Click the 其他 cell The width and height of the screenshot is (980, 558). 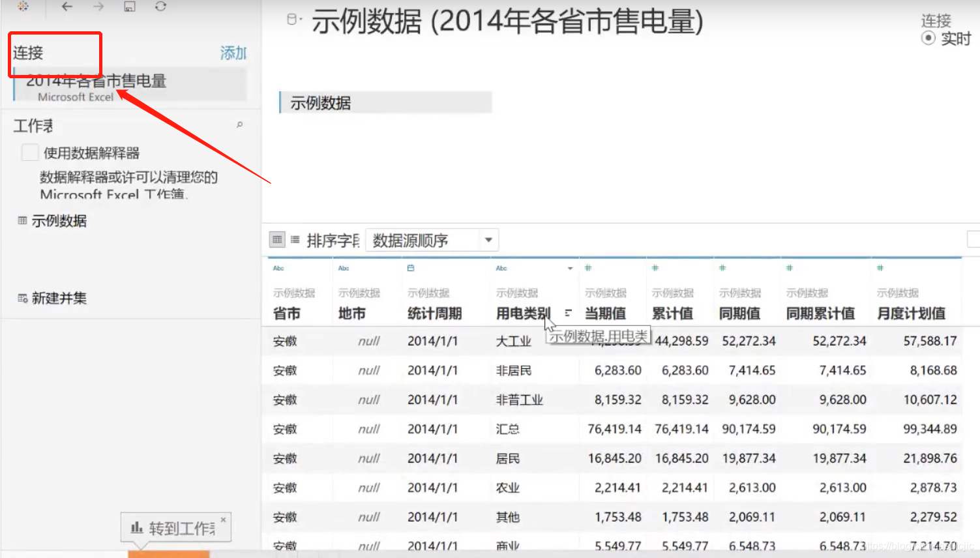click(x=508, y=517)
